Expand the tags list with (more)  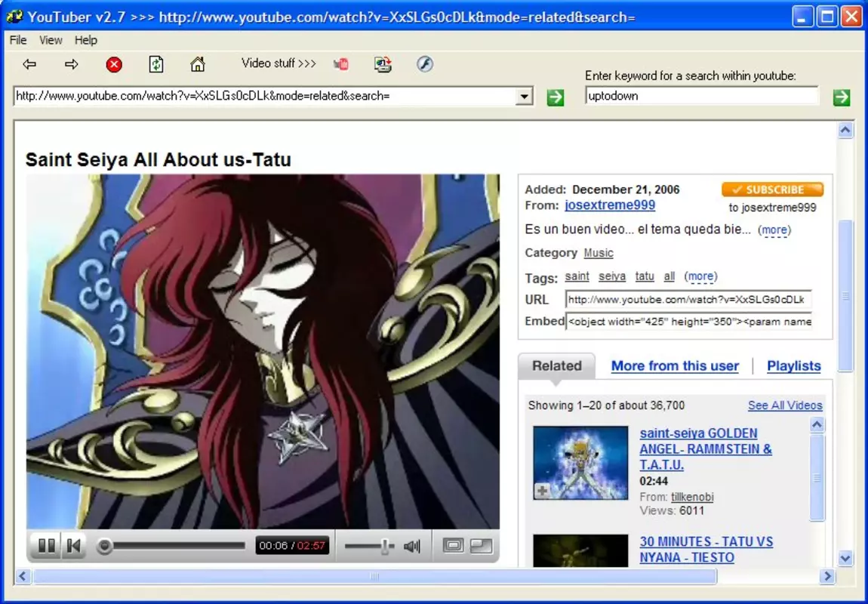pos(700,276)
